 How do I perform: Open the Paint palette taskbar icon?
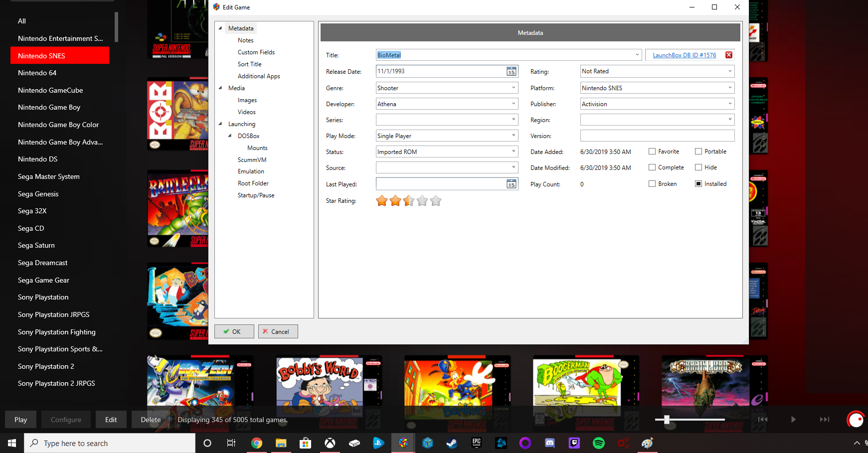pyautogui.click(x=647, y=443)
